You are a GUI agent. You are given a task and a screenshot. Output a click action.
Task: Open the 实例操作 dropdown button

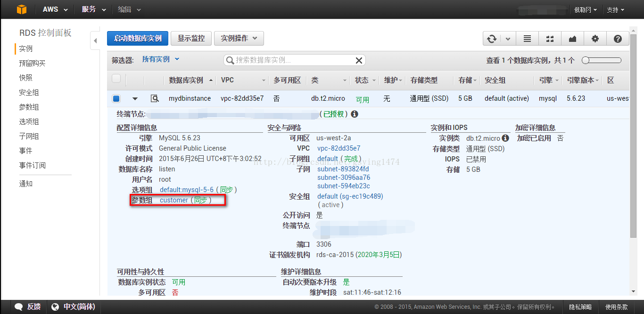[239, 39]
